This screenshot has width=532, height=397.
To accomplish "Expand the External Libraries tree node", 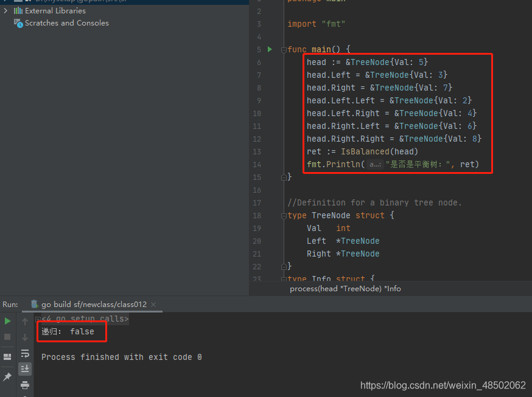I will [x=5, y=10].
